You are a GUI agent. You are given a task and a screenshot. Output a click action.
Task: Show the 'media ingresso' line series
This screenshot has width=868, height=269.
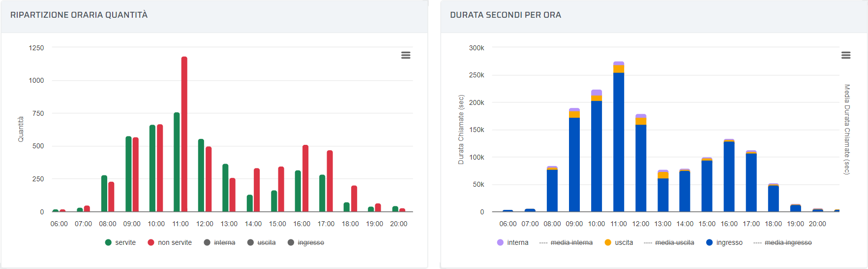click(x=782, y=242)
